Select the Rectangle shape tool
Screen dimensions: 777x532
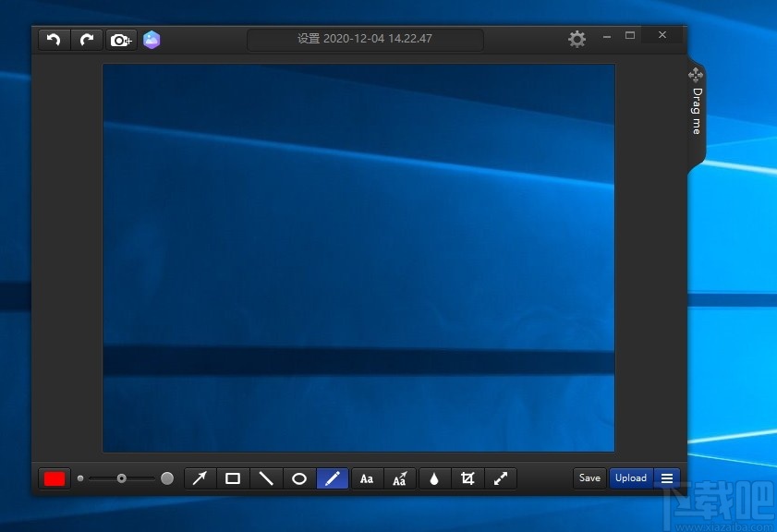click(233, 478)
